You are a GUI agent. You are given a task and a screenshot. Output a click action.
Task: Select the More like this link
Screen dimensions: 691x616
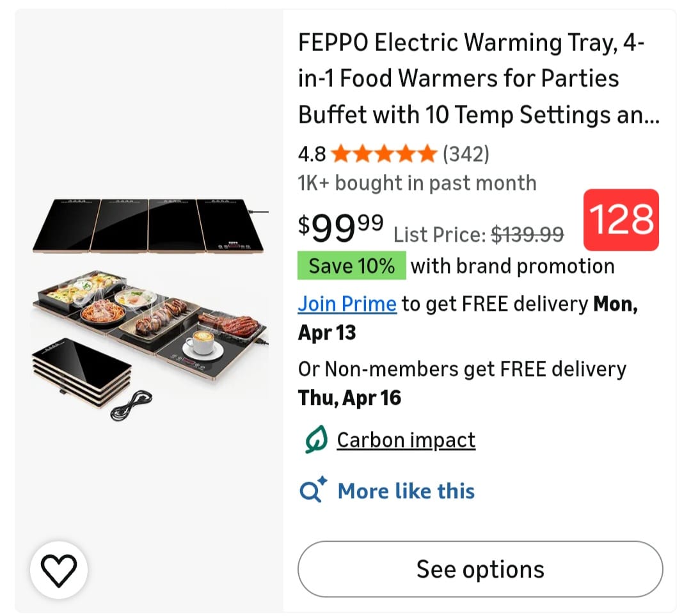(406, 491)
